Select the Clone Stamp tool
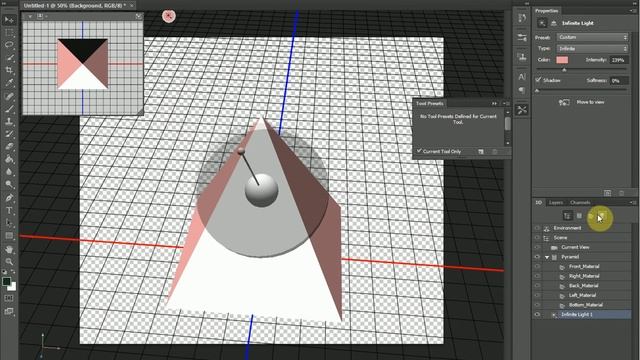This screenshot has width=640, height=360. coord(9,121)
